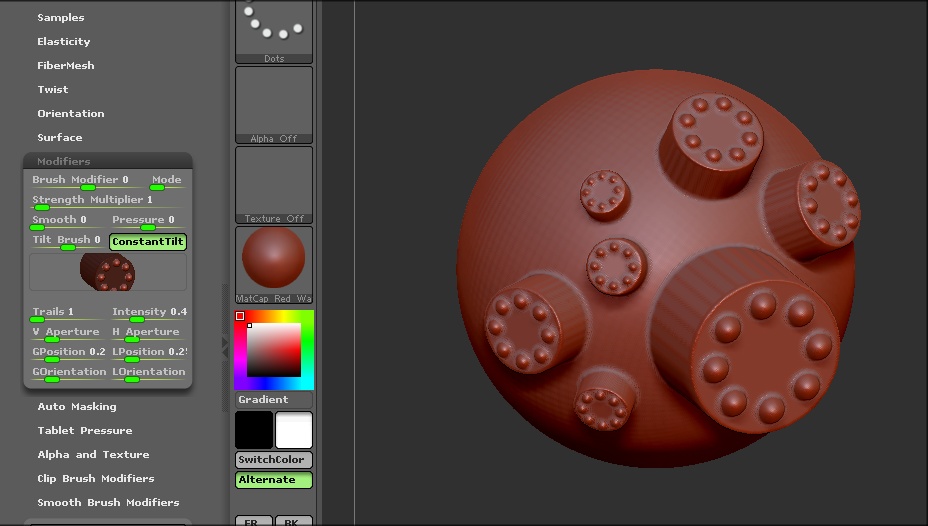Click the Tilt Brush slider
928x526 pixels.
point(68,241)
